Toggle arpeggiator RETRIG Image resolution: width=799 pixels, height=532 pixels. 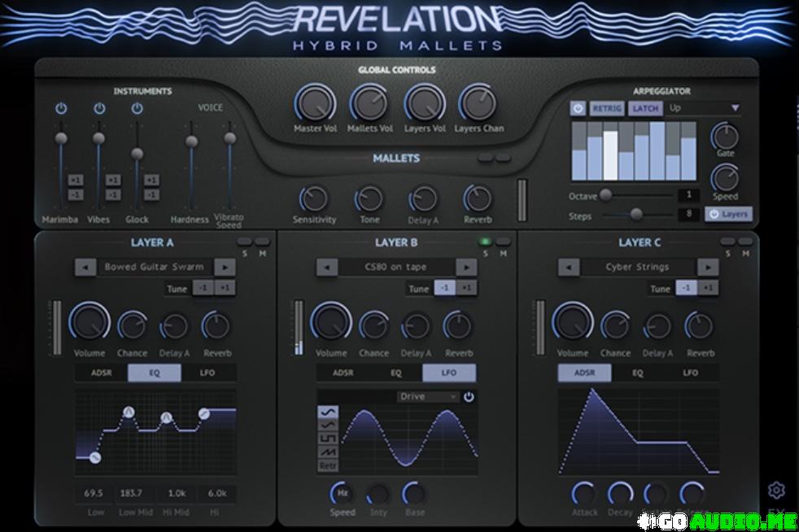pos(606,108)
